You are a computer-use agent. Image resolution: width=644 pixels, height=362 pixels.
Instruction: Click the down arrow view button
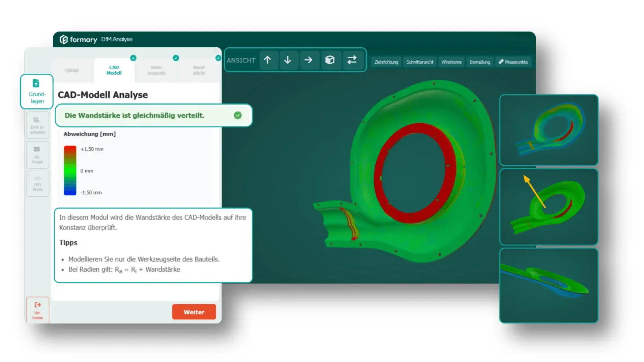coord(288,60)
